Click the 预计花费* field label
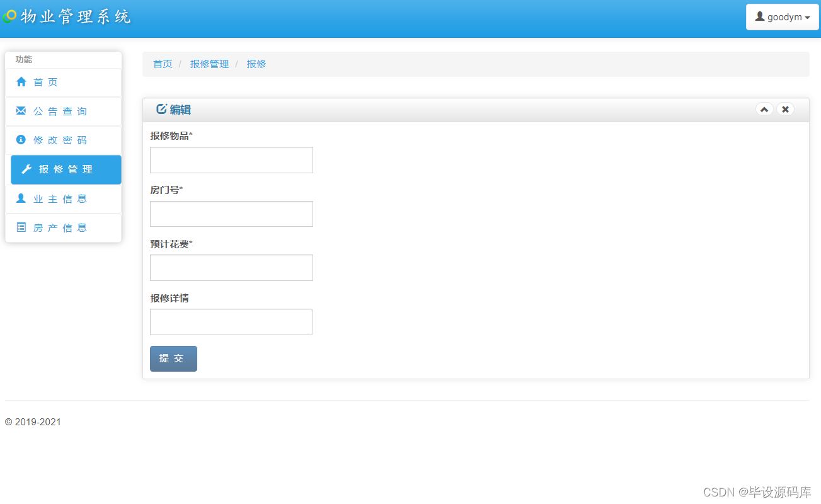Screen dimensions: 821x504 pyautogui.click(x=171, y=244)
